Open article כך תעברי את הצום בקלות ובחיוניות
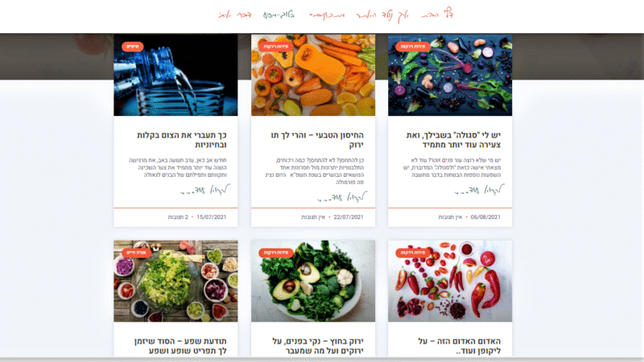This screenshot has width=644, height=362. tap(181, 140)
